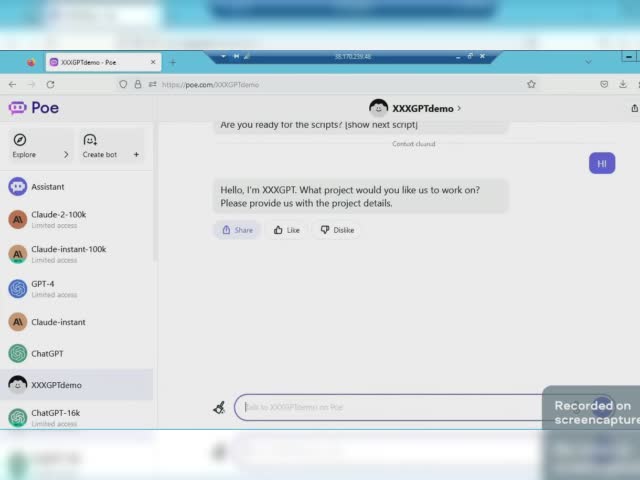Switch to the XXXGPTdemo - Poe tab

pos(103,62)
